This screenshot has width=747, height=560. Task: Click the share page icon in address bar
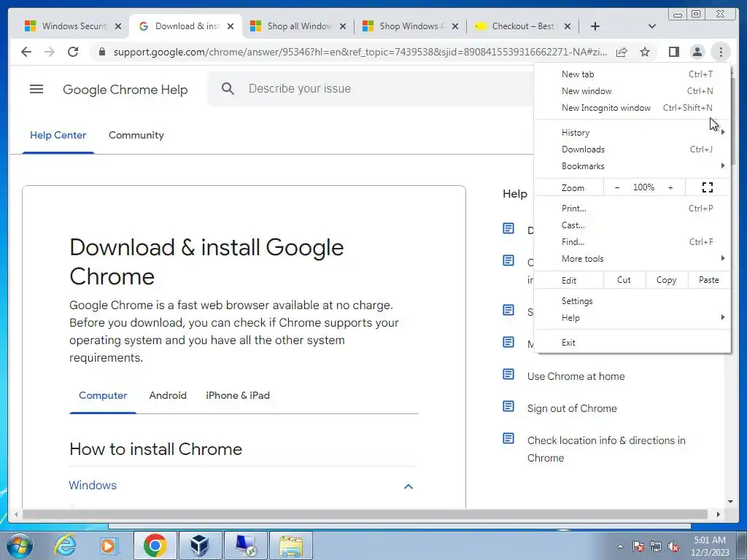622,52
